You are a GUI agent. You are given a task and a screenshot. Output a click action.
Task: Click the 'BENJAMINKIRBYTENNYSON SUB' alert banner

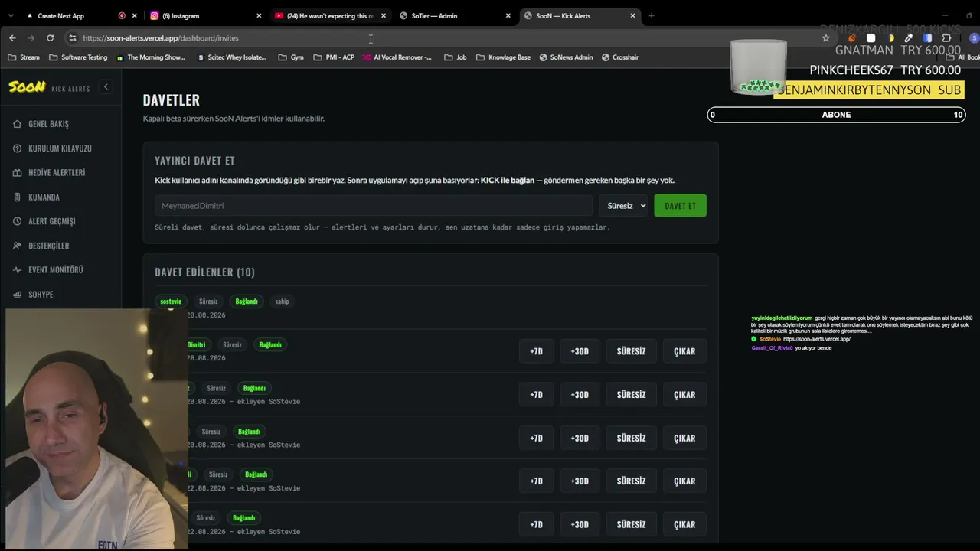pyautogui.click(x=869, y=90)
